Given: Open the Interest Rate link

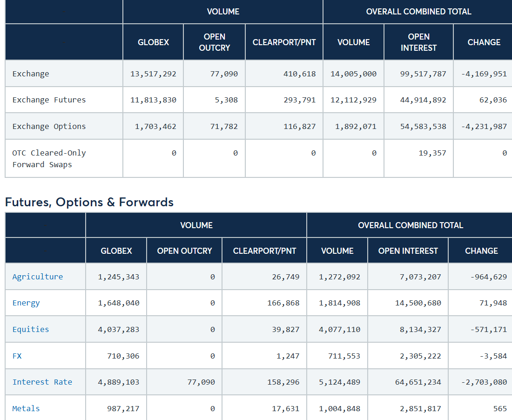Looking at the screenshot, I should pos(42,382).
